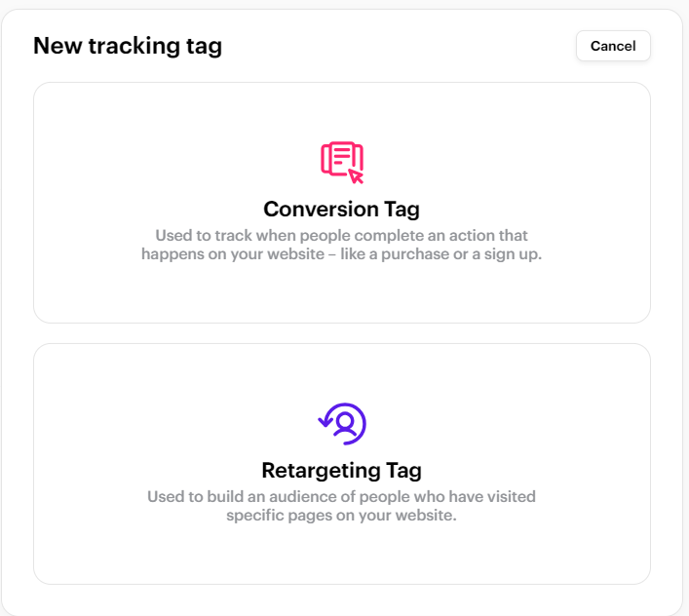
Task: Click the word "Conversion" in the first card
Action: [x=321, y=210]
